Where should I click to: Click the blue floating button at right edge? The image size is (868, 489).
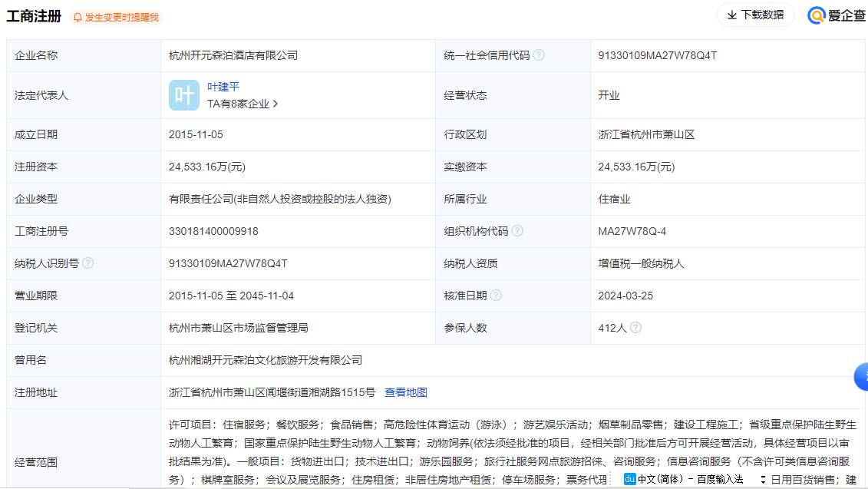click(x=861, y=377)
